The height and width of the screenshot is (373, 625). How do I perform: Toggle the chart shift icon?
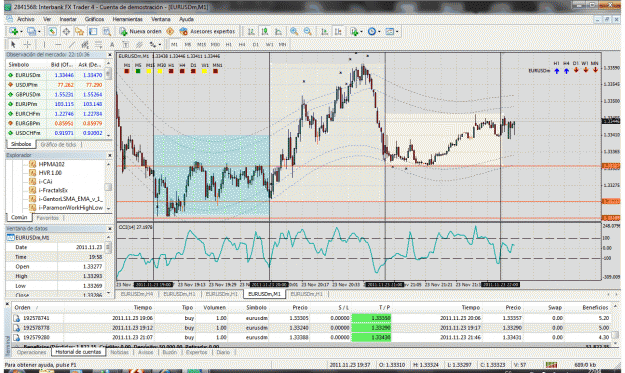(x=338, y=31)
